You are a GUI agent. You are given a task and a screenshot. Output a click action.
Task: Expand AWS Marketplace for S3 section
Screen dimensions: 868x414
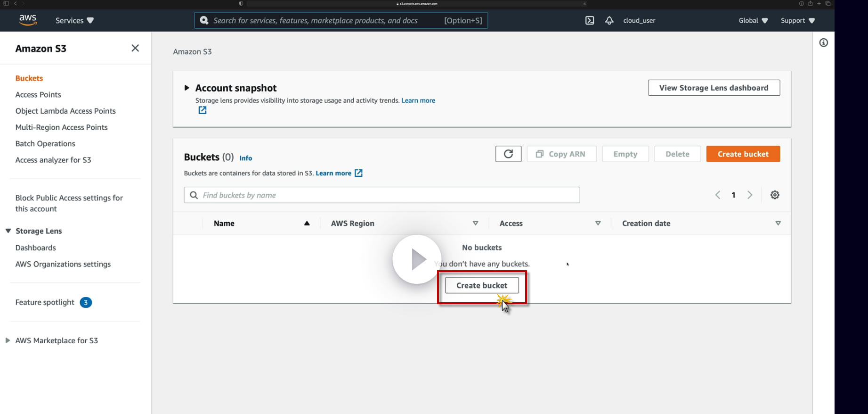8,340
